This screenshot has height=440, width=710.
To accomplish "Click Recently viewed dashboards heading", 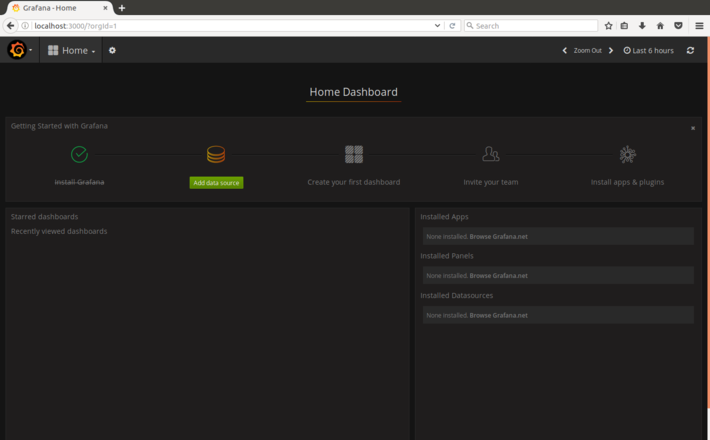I will [x=59, y=231].
